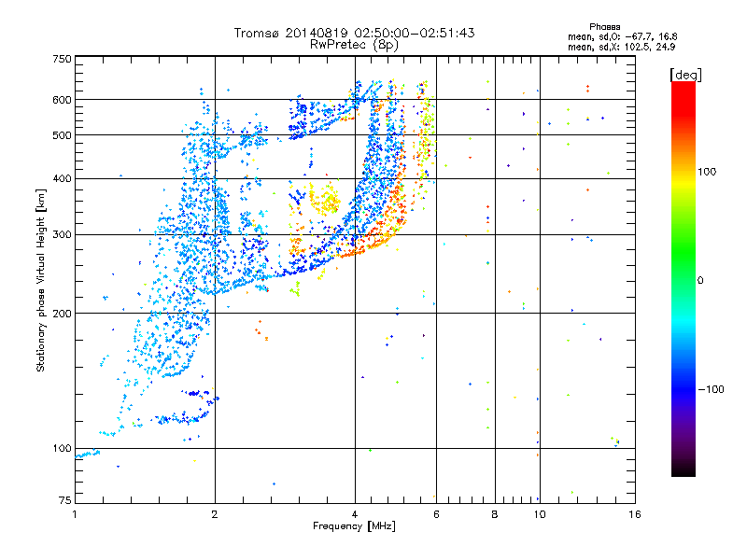Click the x-axis '2' tick label
The width and height of the screenshot is (747, 560).
pos(215,514)
